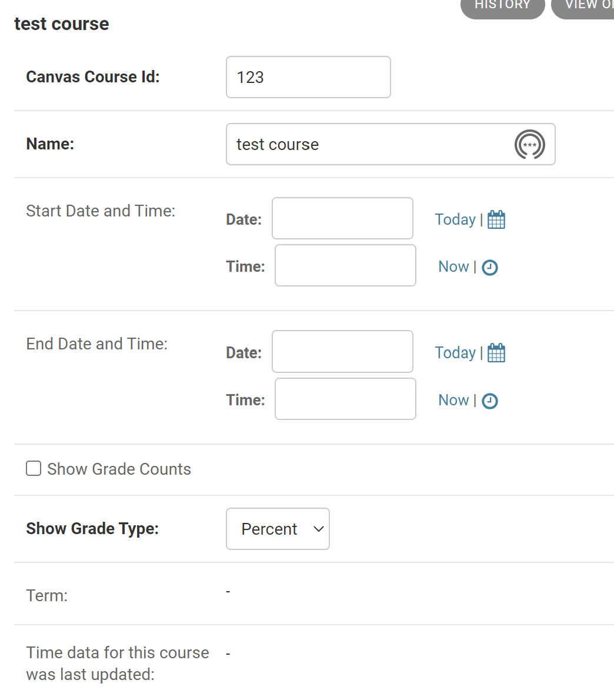This screenshot has width=614, height=700.
Task: Click inside the Canvas Course Id field
Action: (308, 77)
